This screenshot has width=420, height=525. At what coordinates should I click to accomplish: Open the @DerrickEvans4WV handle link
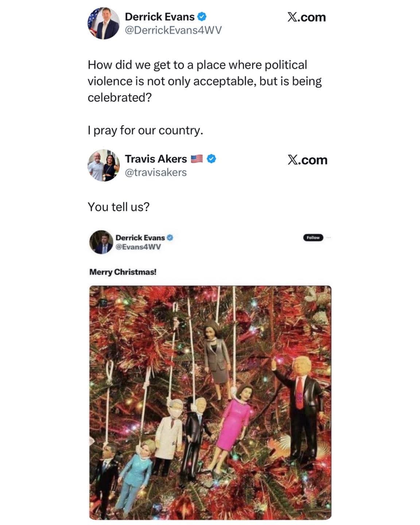(x=173, y=30)
